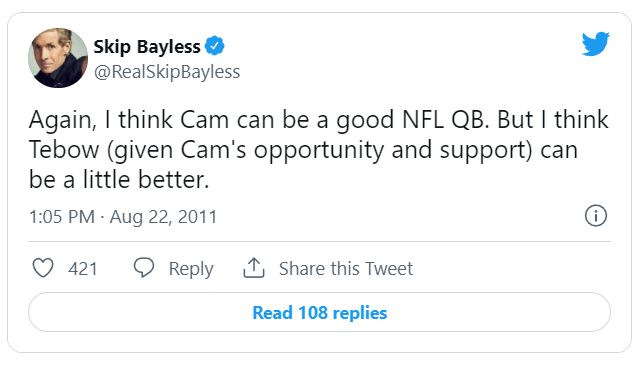Viewport: 640px width, 368px height.
Task: Like the tweet with heart icon
Action: coord(43,268)
